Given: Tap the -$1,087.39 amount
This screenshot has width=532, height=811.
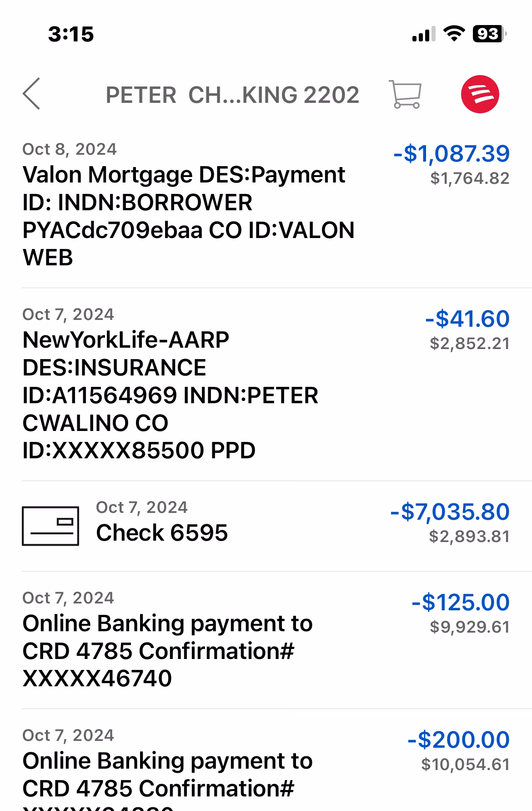Looking at the screenshot, I should 451,153.
